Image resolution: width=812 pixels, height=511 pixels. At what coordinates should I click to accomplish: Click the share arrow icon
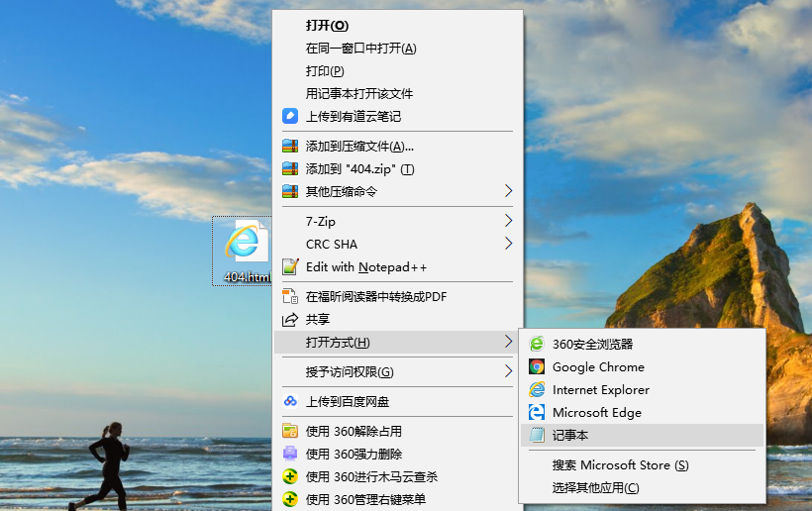(x=290, y=320)
